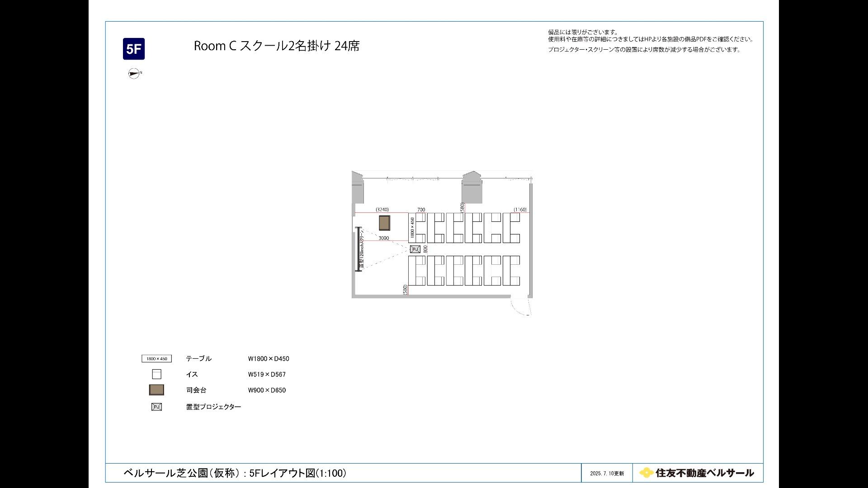This screenshot has width=868, height=488.
Task: Click the "住友不動産ベルサール" brand text
Action: (704, 473)
